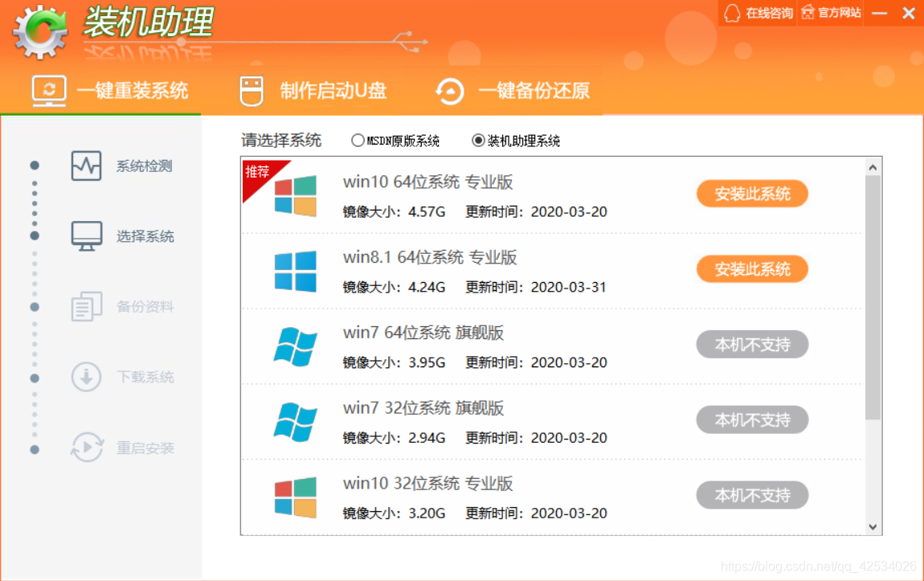Image resolution: width=924 pixels, height=581 pixels.
Task: Open the 在线咨询 link
Action: 758,13
